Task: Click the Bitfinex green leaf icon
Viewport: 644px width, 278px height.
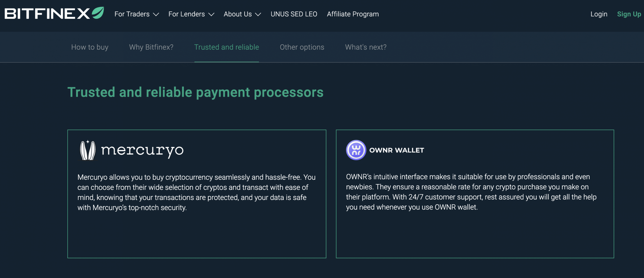Action: (98, 13)
